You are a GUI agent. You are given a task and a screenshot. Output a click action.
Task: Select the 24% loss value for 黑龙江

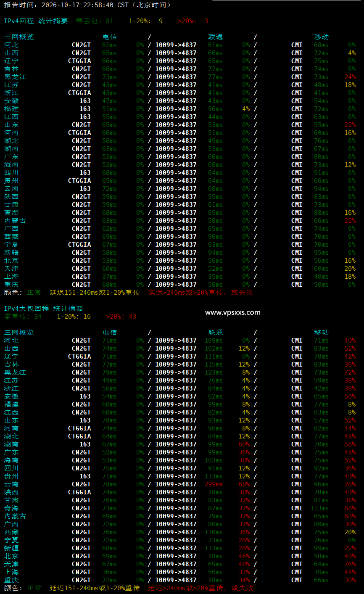(350, 77)
